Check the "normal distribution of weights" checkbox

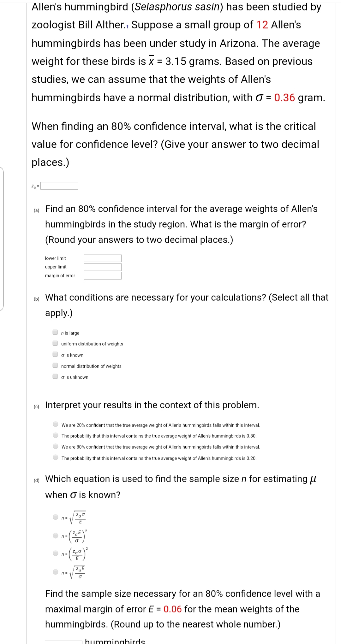coord(55,366)
